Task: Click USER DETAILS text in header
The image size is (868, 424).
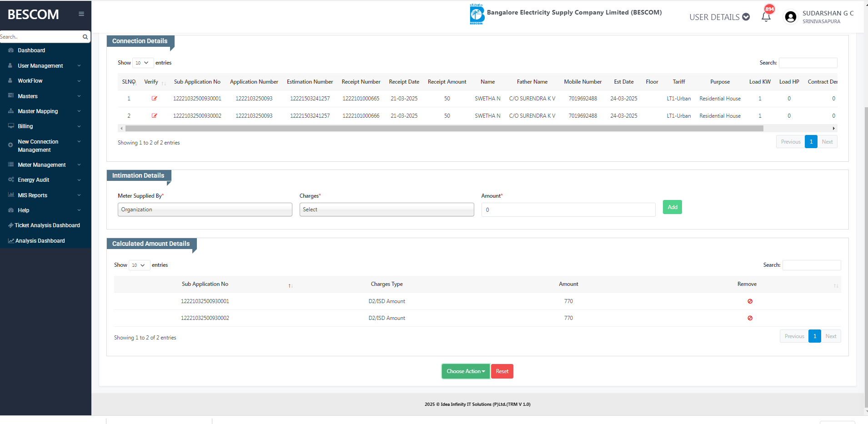Action: coord(714,17)
